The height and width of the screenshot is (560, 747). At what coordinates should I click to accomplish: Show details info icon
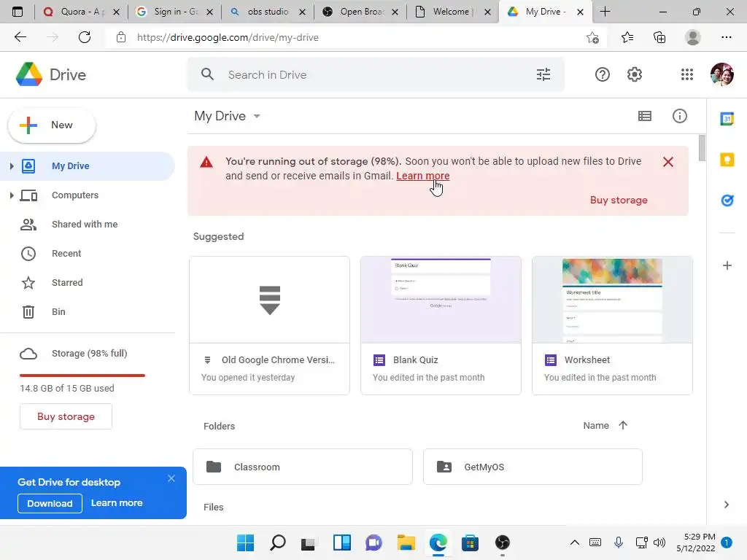pos(679,116)
